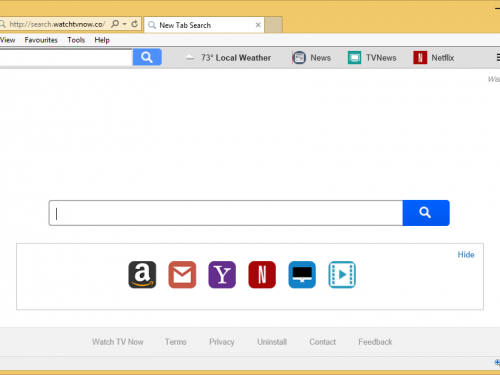500x375 pixels.
Task: Open the TVNews toolbar label
Action: (x=381, y=58)
